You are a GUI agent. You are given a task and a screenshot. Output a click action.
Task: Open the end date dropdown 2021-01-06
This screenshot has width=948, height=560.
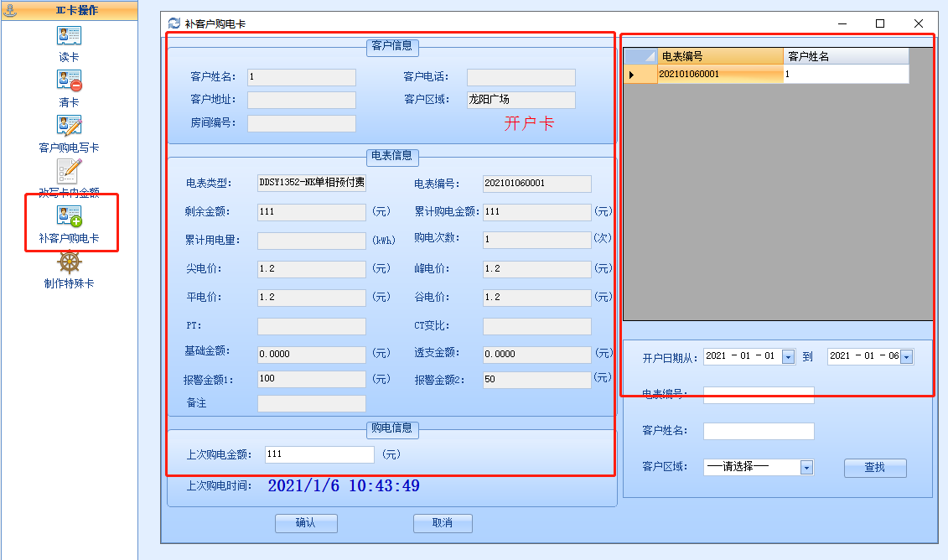click(905, 357)
